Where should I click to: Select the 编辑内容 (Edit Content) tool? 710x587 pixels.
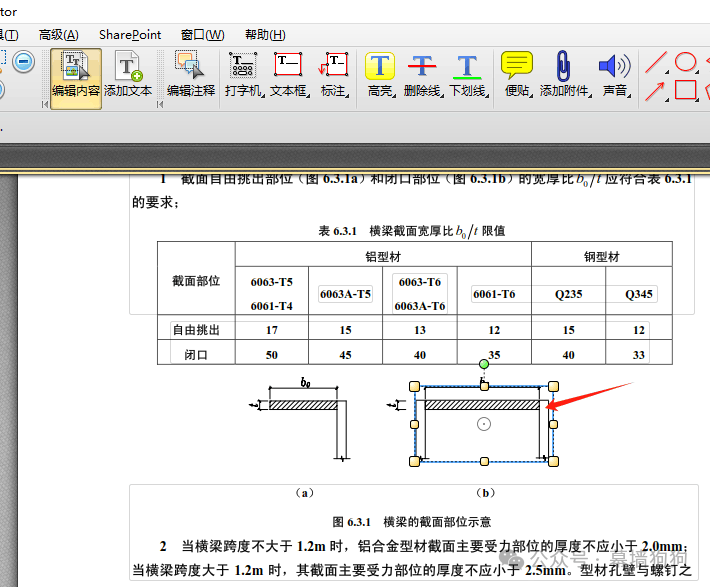point(76,75)
